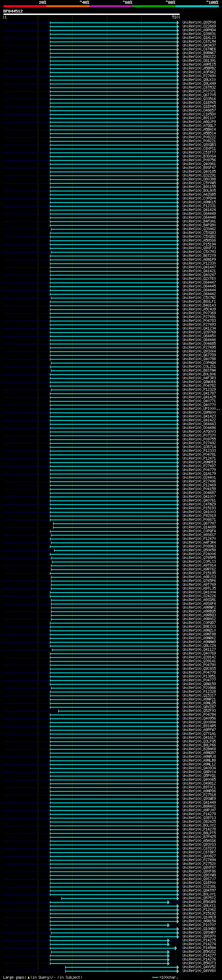Select the UniRef100_Q575T2 label
222x980 pixels.
[199, 898]
